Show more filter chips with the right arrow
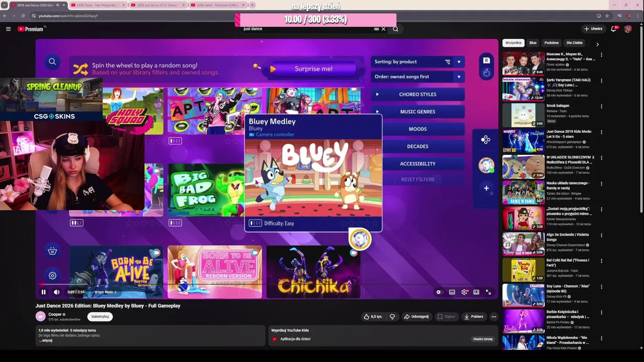Image resolution: width=644 pixels, height=362 pixels. point(597,44)
